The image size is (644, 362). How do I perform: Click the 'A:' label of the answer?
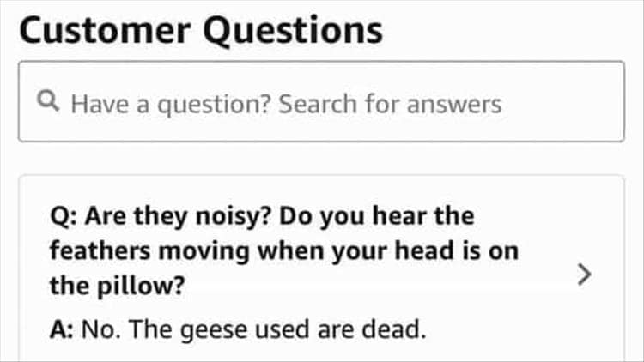click(x=62, y=329)
